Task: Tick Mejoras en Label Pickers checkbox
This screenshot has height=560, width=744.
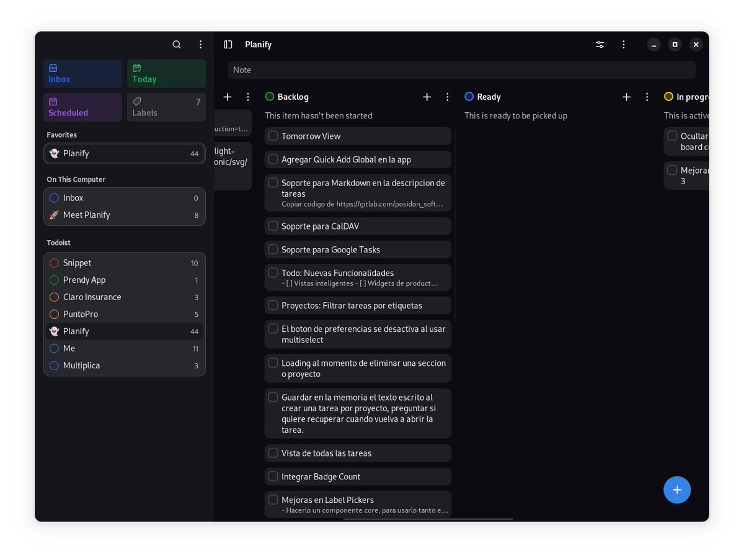Action: click(x=273, y=499)
